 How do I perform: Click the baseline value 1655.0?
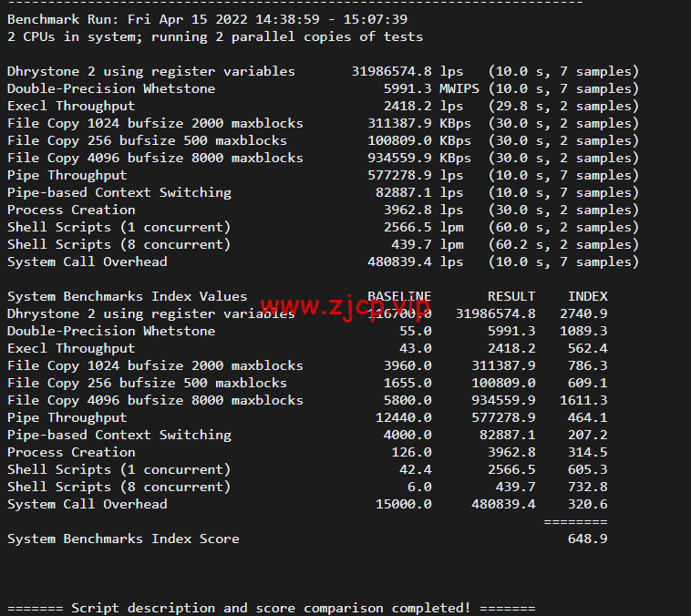point(407,383)
